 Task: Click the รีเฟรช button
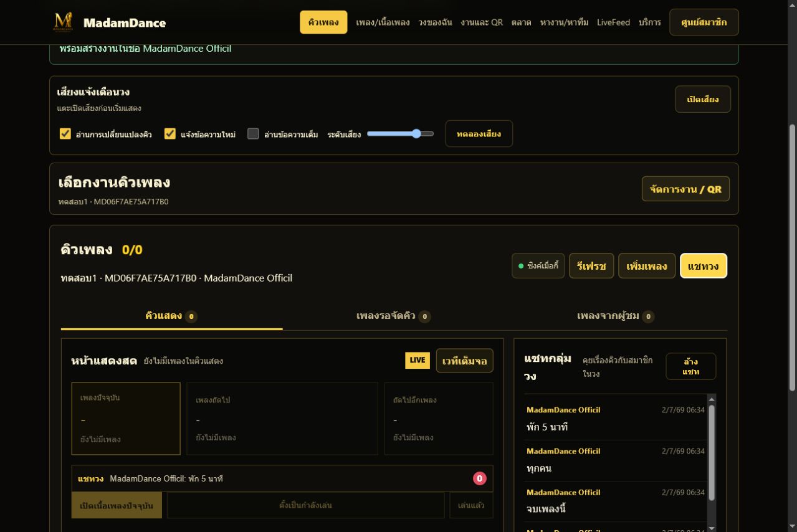click(x=591, y=266)
